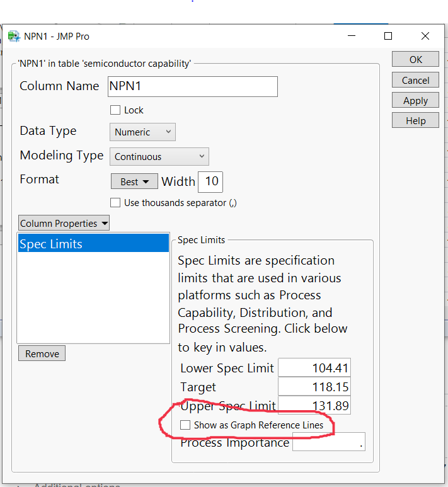This screenshot has width=448, height=487.
Task: Open the Best format dropdown
Action: [134, 182]
